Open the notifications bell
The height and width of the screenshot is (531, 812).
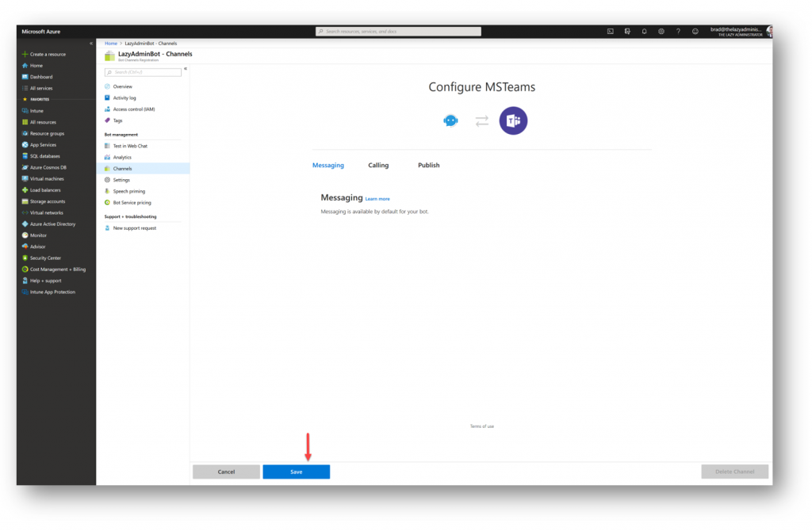[644, 32]
